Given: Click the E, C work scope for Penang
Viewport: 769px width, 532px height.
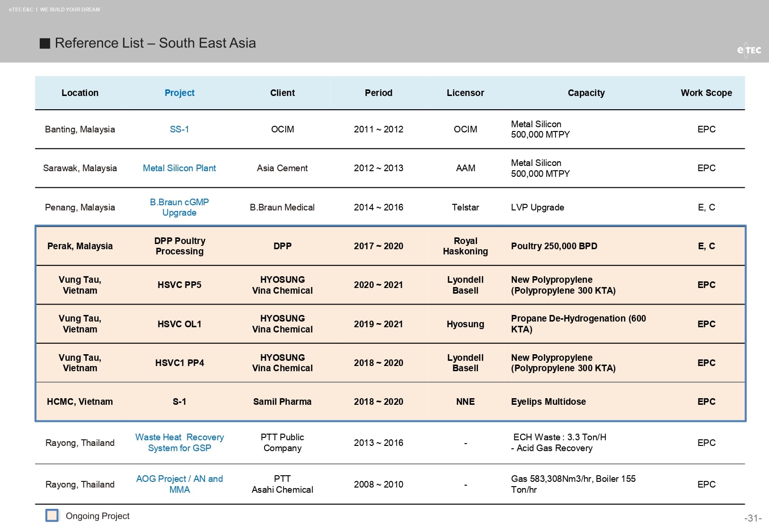Looking at the screenshot, I should 706,207.
